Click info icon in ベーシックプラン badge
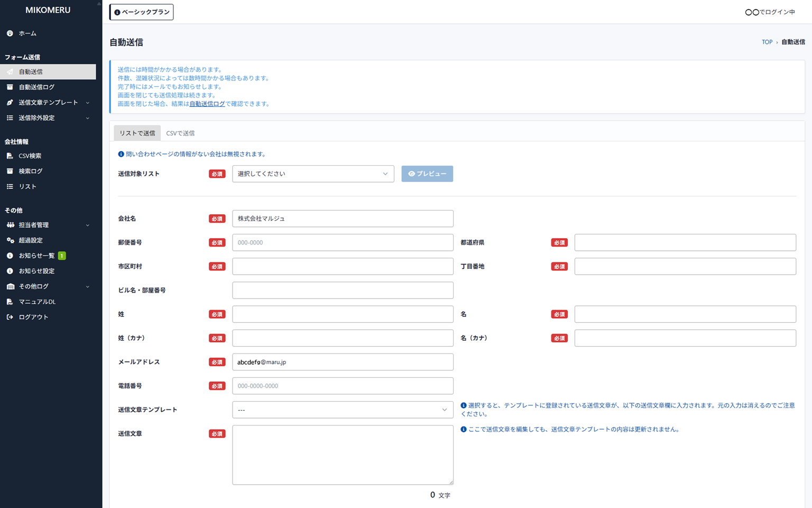 [117, 12]
